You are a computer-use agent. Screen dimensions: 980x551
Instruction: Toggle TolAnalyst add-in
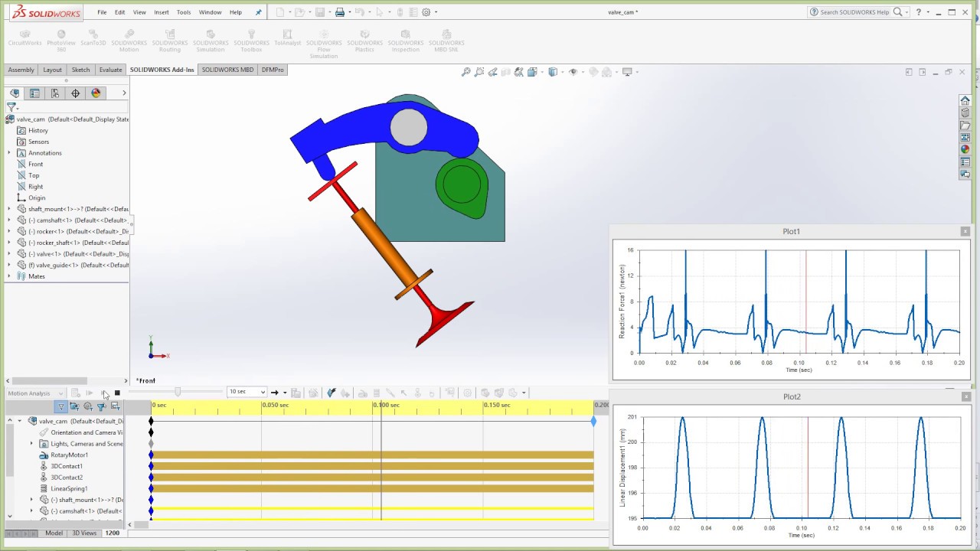click(x=288, y=38)
